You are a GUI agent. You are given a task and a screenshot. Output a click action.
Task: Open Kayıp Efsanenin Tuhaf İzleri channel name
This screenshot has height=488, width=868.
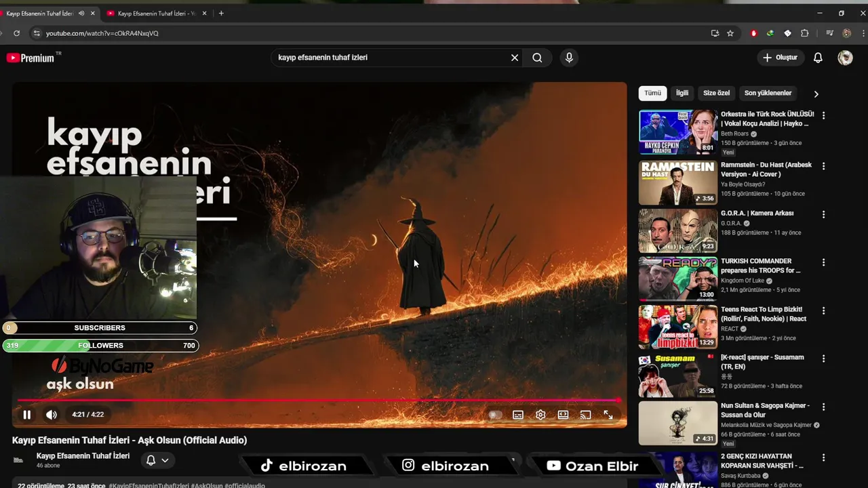click(x=83, y=456)
